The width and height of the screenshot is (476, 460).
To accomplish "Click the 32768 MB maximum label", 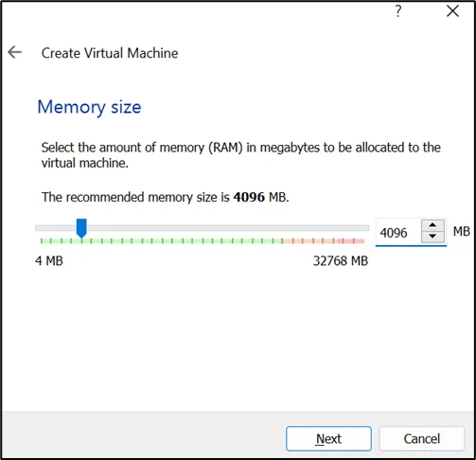I will [x=341, y=261].
